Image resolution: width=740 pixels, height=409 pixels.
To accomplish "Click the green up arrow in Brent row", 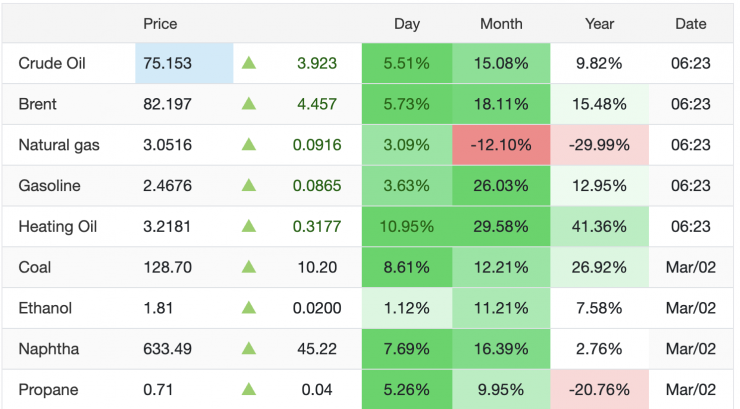I will coord(249,104).
